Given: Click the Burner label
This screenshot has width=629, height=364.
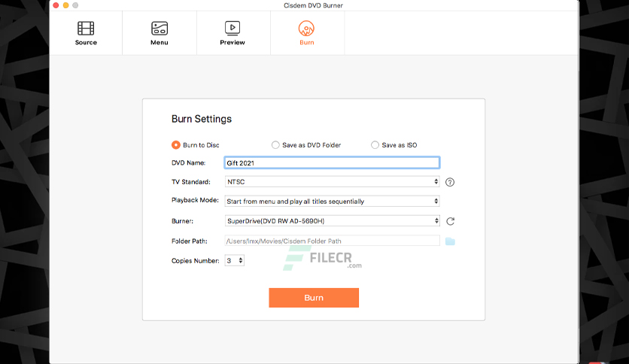Looking at the screenshot, I should point(182,221).
